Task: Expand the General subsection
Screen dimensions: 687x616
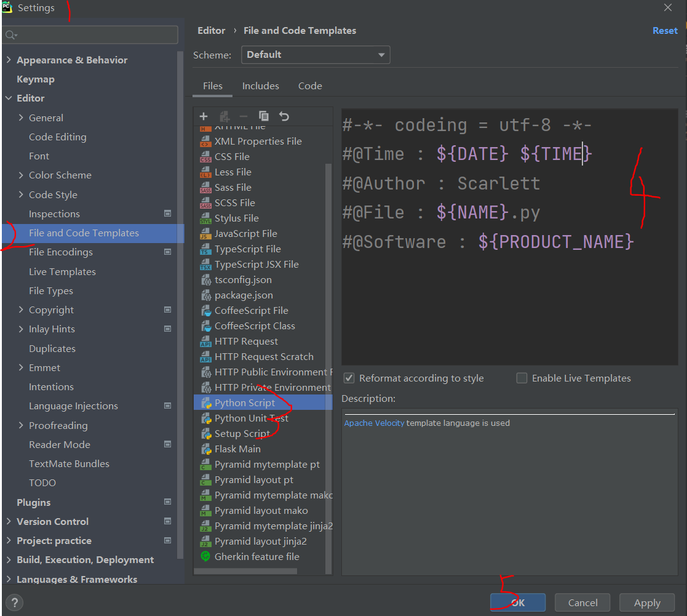Action: point(20,118)
